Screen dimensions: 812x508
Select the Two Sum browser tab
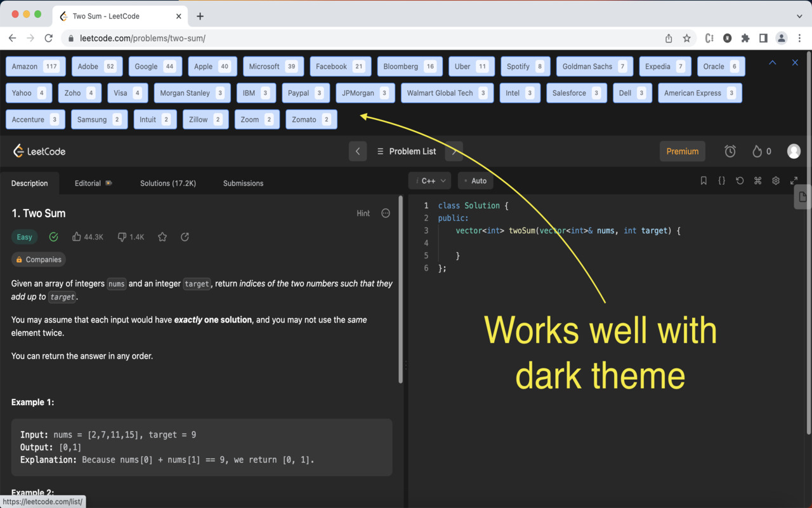[121, 16]
